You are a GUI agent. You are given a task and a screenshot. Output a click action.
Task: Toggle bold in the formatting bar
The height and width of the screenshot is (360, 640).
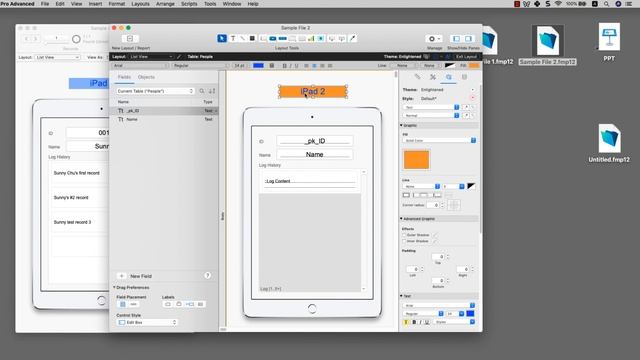[x=284, y=66]
